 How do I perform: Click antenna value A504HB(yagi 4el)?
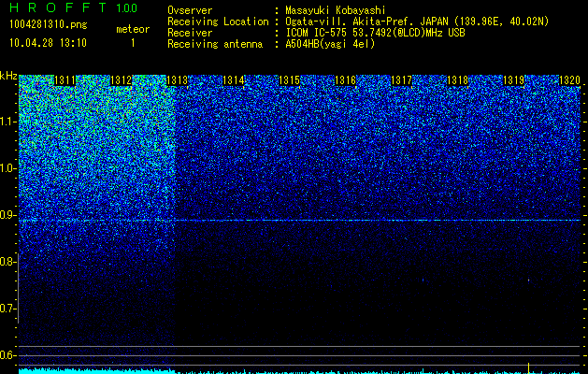pos(330,44)
